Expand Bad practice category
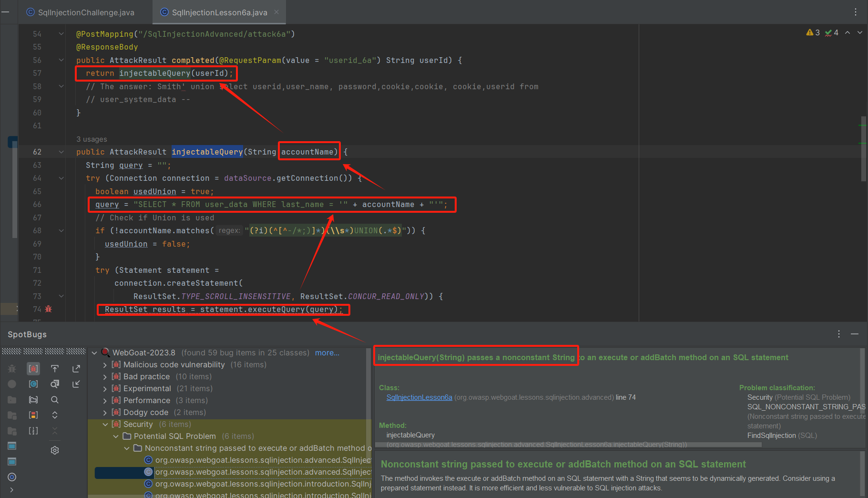Screen dimensions: 868x498 105,376
